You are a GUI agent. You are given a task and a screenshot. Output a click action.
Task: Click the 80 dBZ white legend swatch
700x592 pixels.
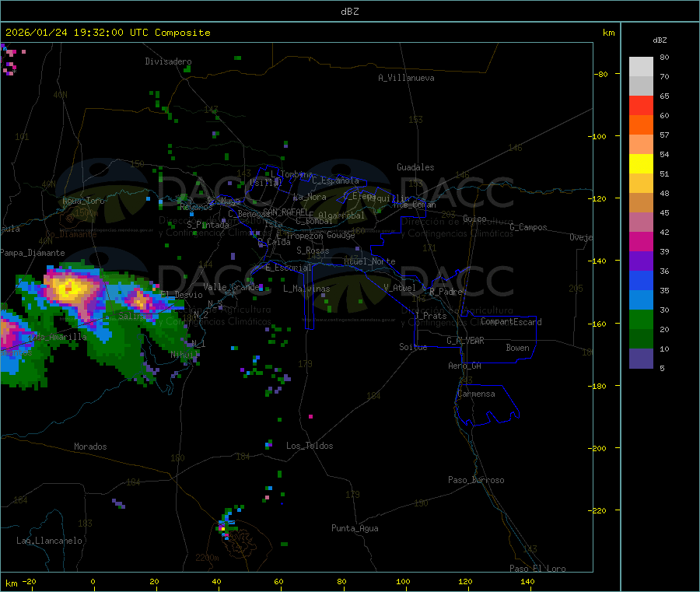[641, 67]
